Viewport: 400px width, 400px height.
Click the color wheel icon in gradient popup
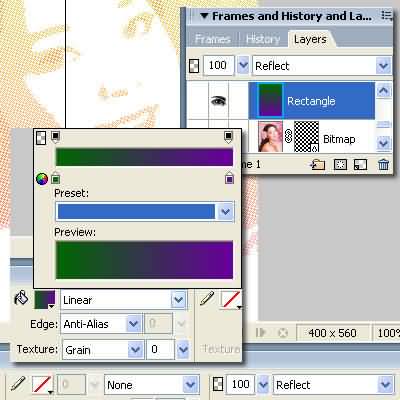(42, 179)
